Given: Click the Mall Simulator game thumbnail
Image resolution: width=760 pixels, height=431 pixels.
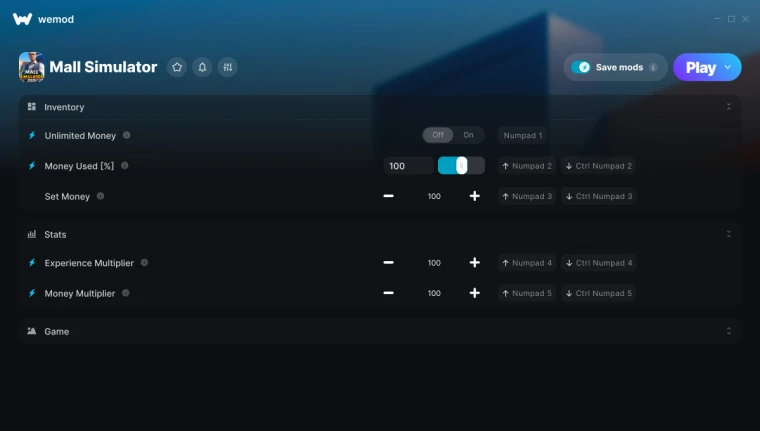Looking at the screenshot, I should pyautogui.click(x=32, y=67).
